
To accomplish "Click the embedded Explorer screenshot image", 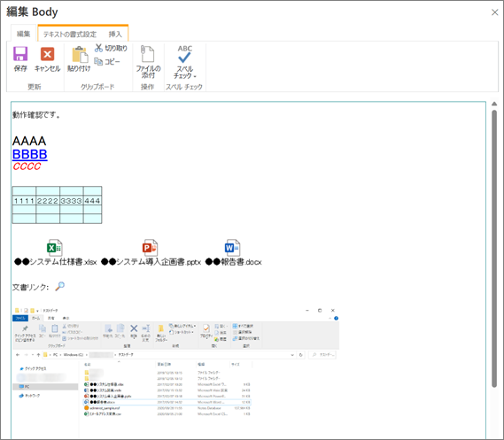I will pos(175,373).
